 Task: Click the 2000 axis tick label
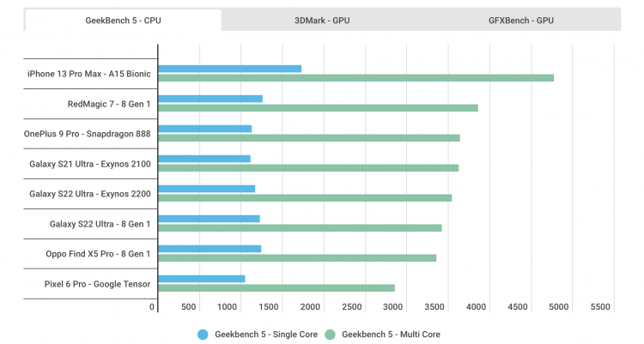tap(310, 306)
